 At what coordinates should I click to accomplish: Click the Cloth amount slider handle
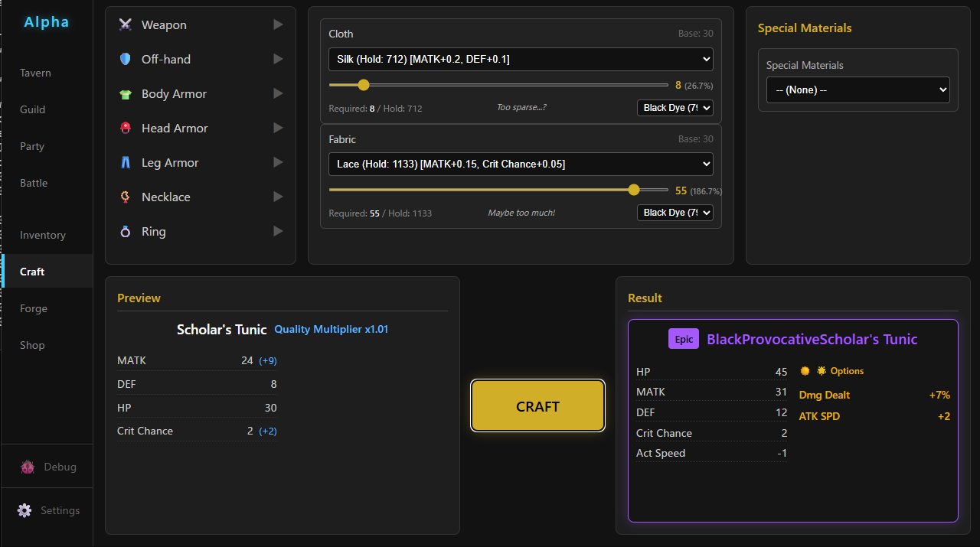(x=364, y=85)
